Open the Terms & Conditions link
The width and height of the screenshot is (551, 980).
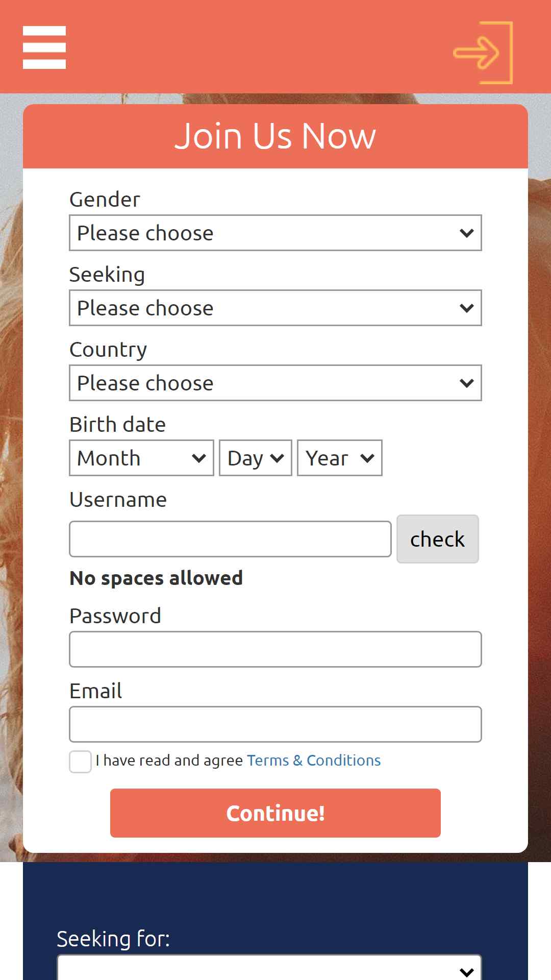pos(314,761)
